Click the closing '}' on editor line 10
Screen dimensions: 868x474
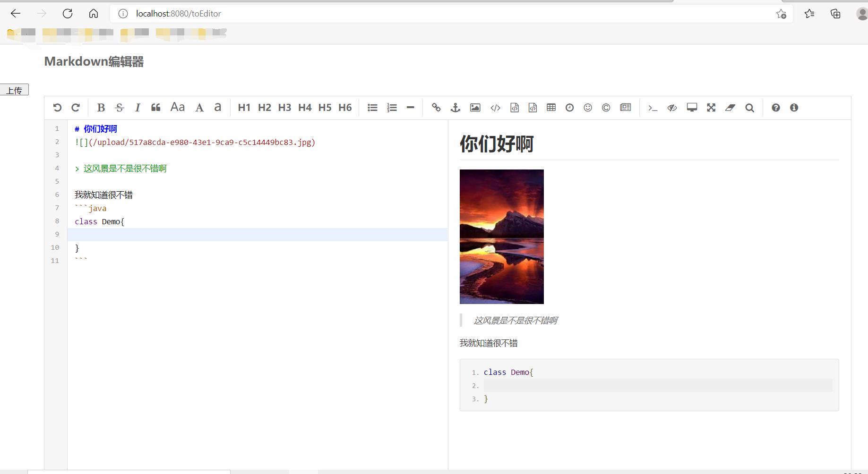77,248
